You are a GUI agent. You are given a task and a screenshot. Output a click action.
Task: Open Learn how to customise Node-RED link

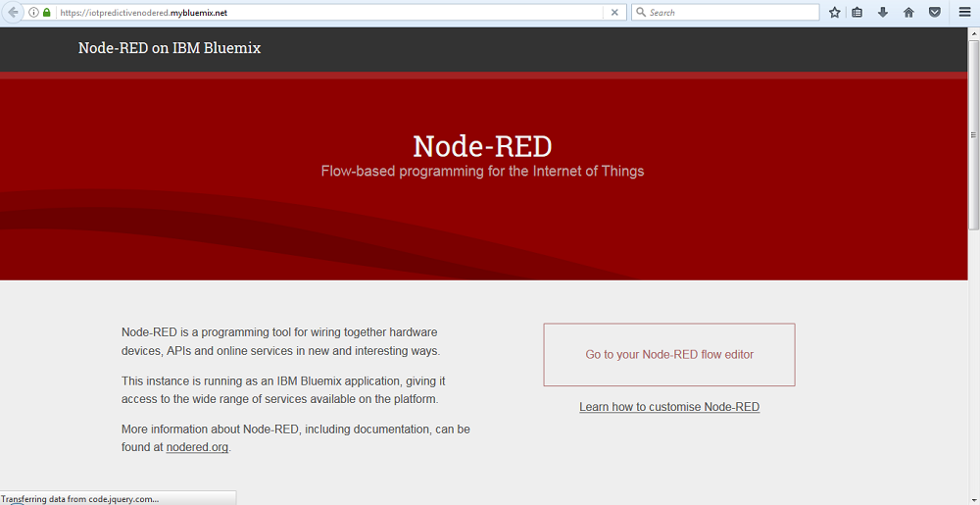pos(669,407)
